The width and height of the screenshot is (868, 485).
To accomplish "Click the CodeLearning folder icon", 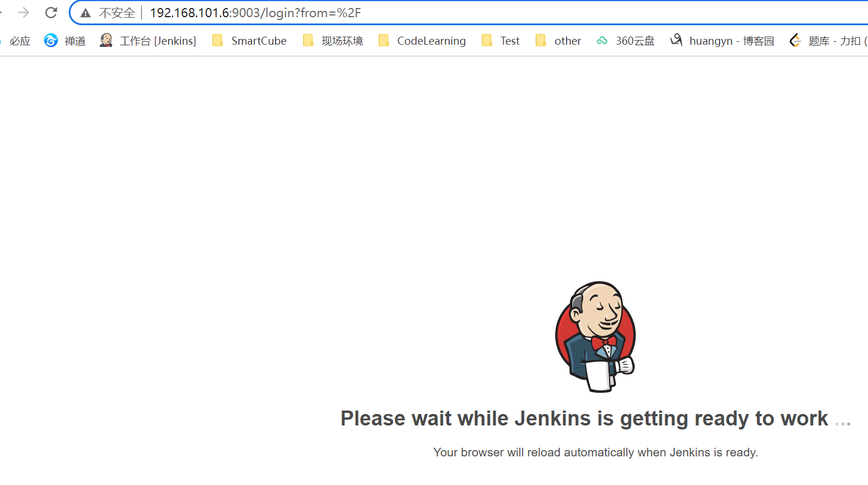I will point(384,40).
